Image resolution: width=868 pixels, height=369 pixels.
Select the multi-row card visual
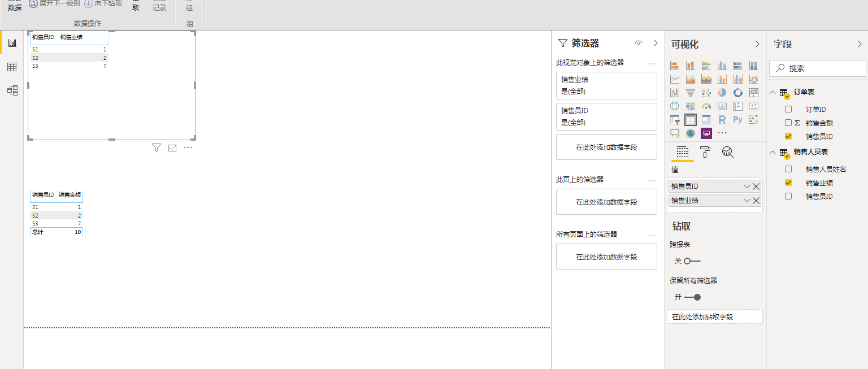tap(737, 106)
